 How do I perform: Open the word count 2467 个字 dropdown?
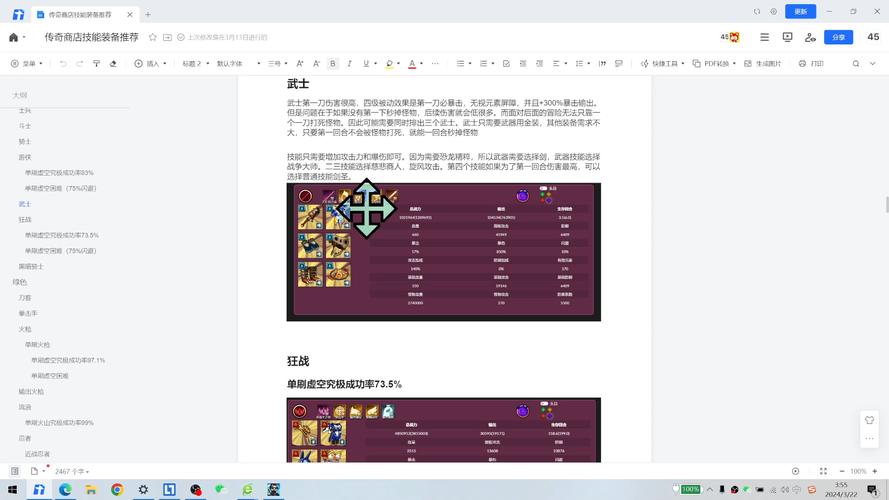[x=71, y=472]
